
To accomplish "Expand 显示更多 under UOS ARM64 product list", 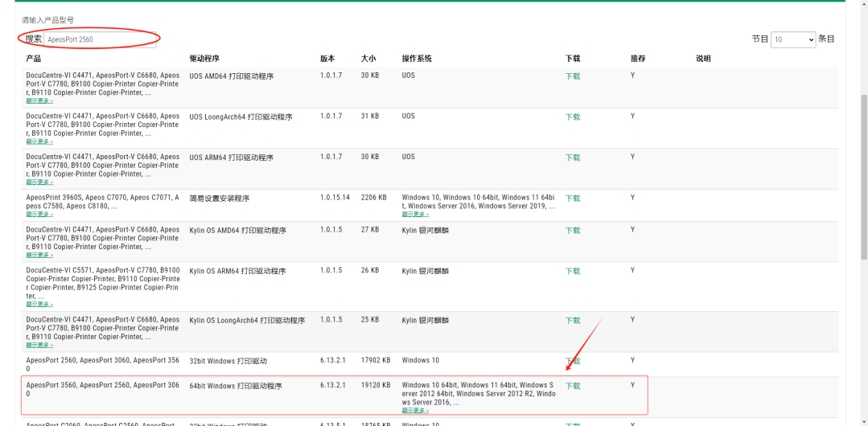I will (39, 182).
